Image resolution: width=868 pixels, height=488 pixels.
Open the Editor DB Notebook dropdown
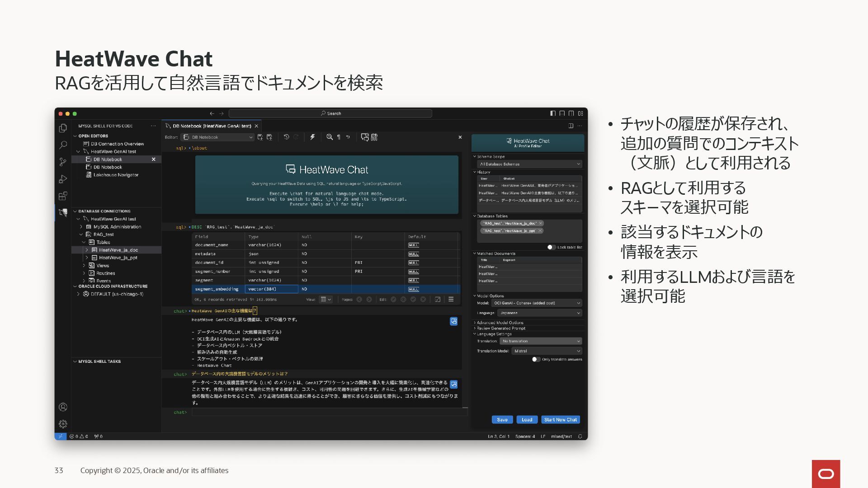click(218, 137)
